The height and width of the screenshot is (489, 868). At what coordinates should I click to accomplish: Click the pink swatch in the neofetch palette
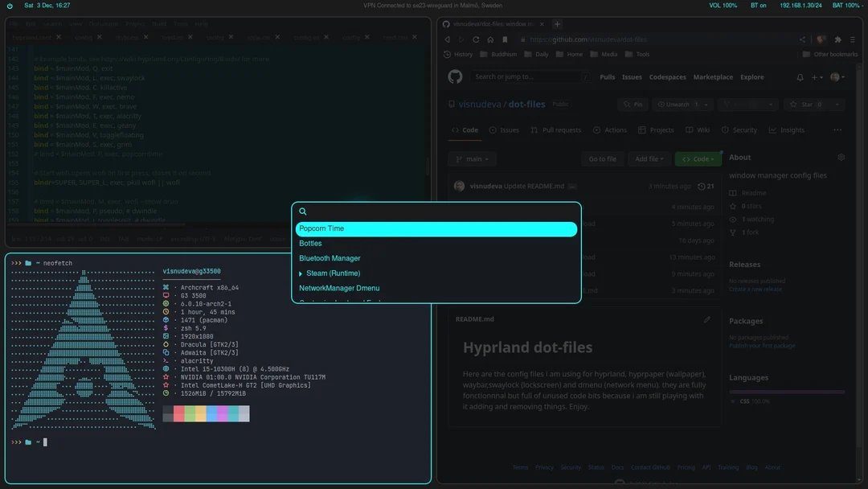(223, 413)
